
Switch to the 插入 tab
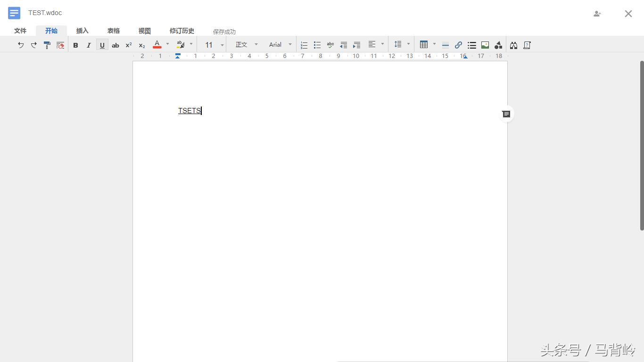[x=83, y=31]
